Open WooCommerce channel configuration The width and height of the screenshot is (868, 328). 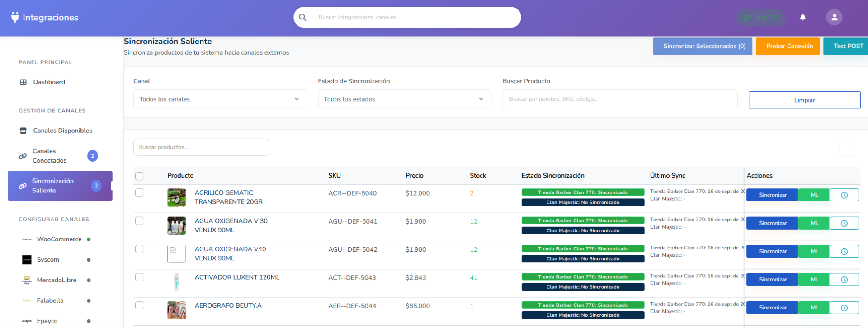click(60, 239)
